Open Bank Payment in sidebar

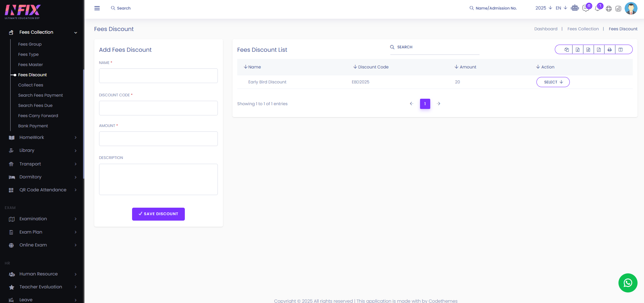pyautogui.click(x=33, y=126)
